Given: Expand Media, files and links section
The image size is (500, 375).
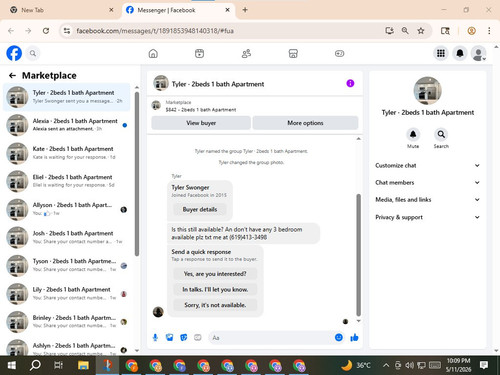Looking at the screenshot, I should coord(427,200).
